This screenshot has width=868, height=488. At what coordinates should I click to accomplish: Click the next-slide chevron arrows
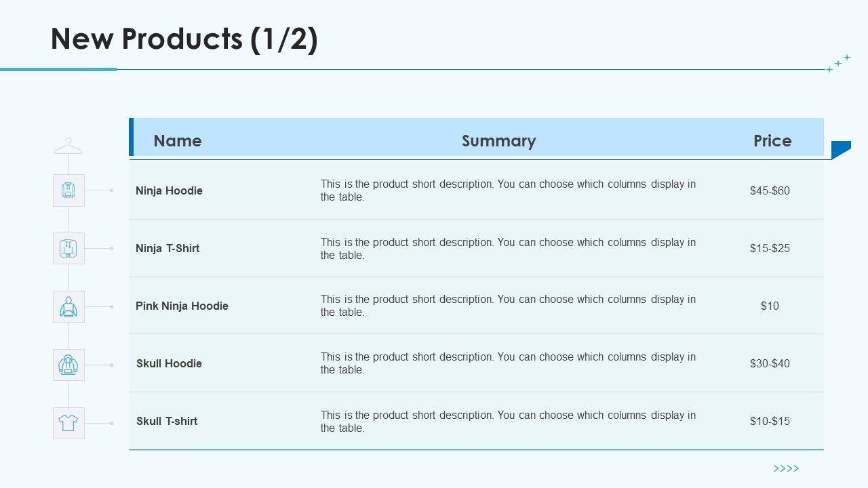(786, 468)
